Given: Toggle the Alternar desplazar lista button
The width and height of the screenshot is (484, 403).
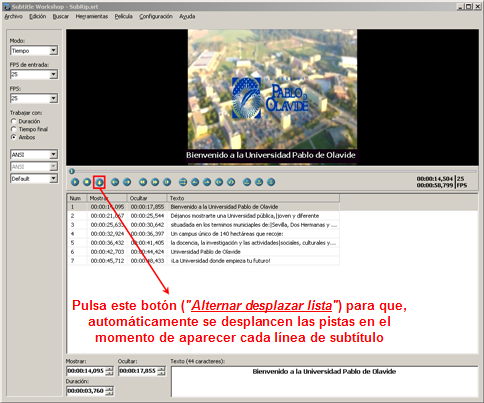Looking at the screenshot, I should [99, 182].
